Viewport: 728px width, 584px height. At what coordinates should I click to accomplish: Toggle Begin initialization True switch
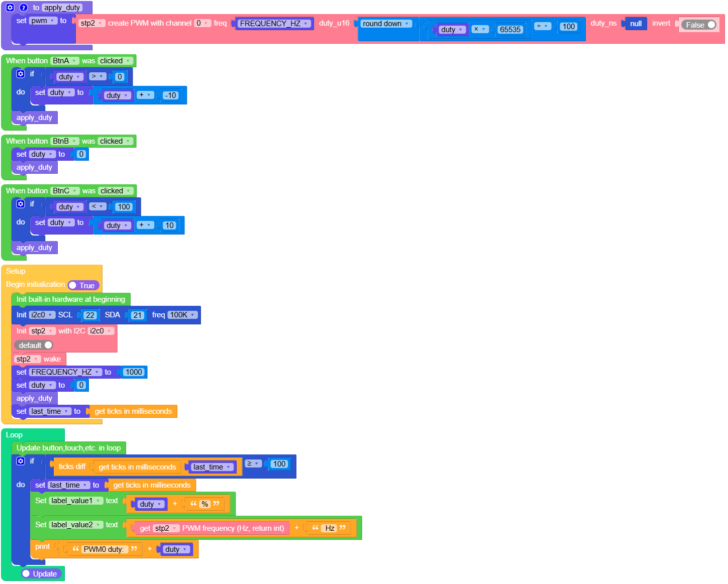point(83,285)
